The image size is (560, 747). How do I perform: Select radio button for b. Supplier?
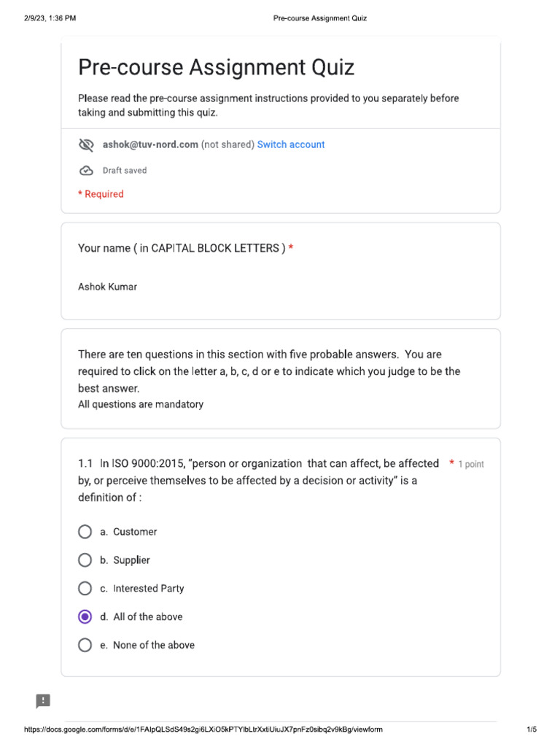click(x=85, y=560)
